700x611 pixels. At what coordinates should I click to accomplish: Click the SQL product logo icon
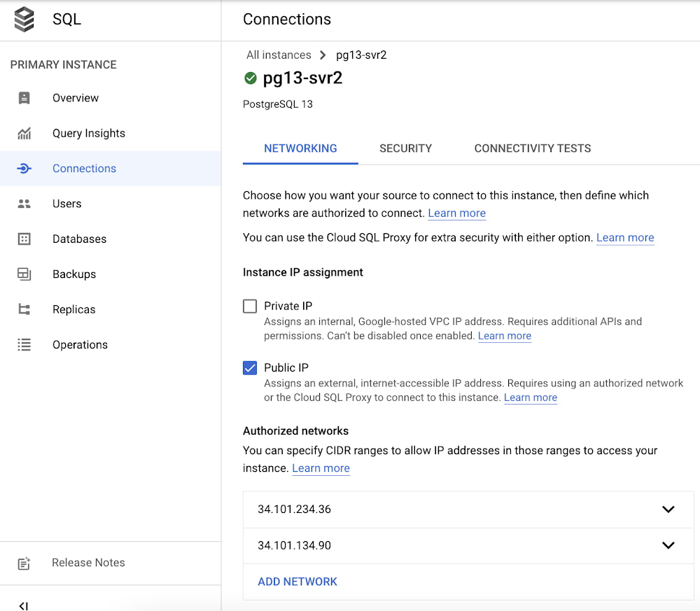point(24,19)
